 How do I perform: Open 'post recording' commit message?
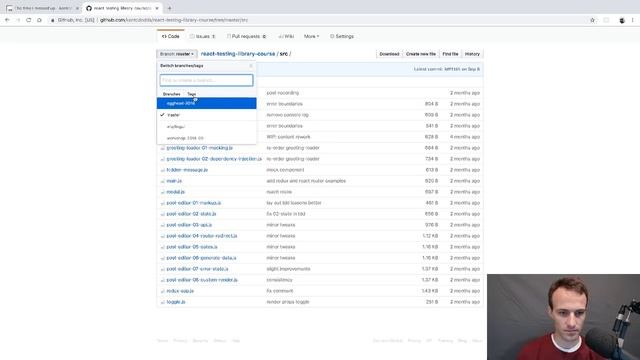282,93
